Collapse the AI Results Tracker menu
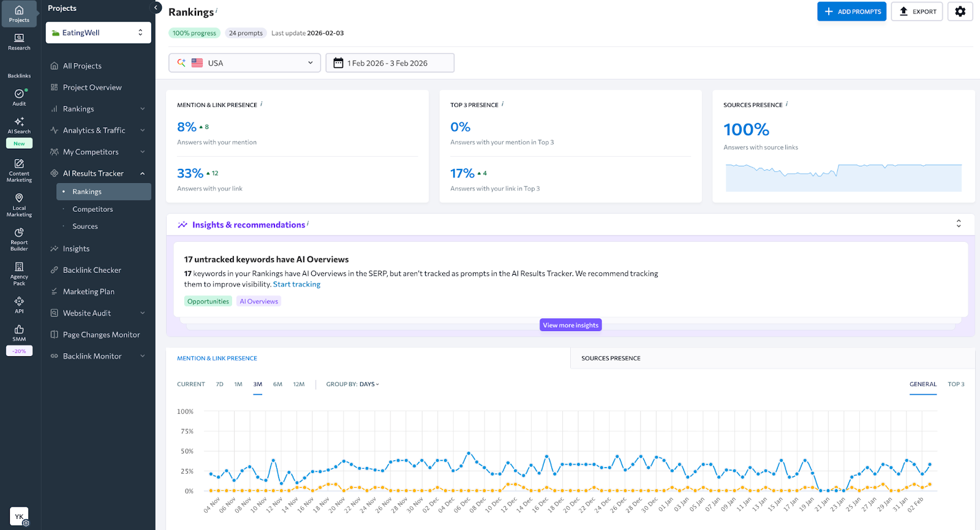 click(x=142, y=174)
